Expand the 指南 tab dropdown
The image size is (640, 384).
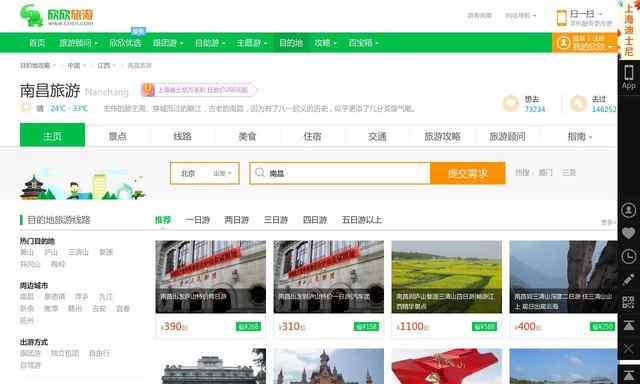[580, 136]
